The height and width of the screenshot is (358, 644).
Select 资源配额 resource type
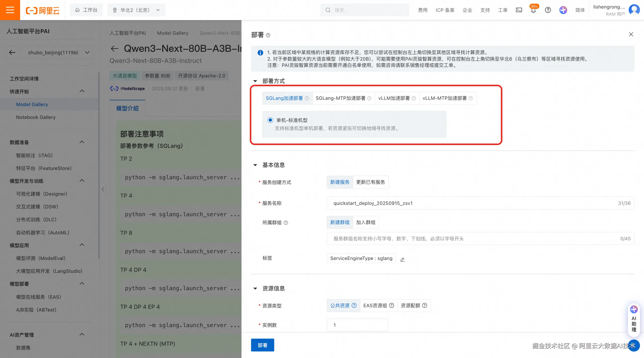[414, 305]
